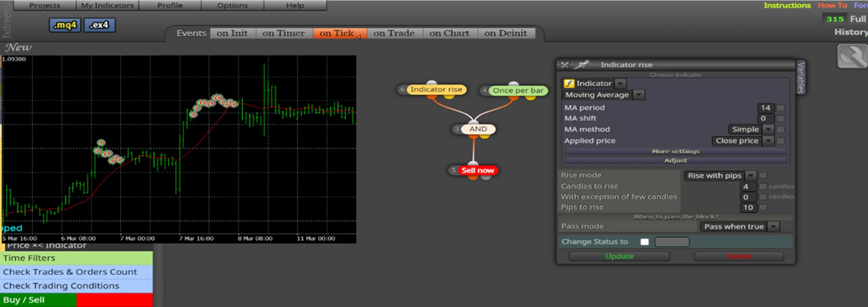Click the function icon beside Indicator
The height and width of the screenshot is (307, 868).
(569, 83)
